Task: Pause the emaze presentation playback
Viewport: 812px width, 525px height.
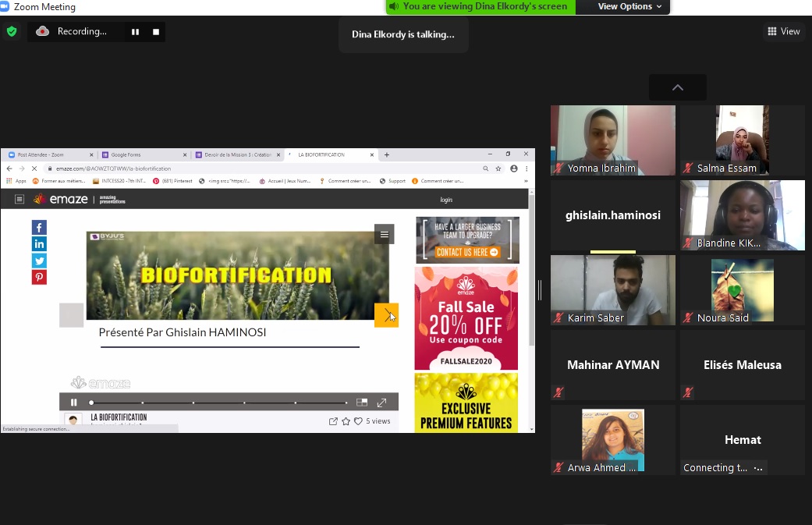Action: pos(74,403)
